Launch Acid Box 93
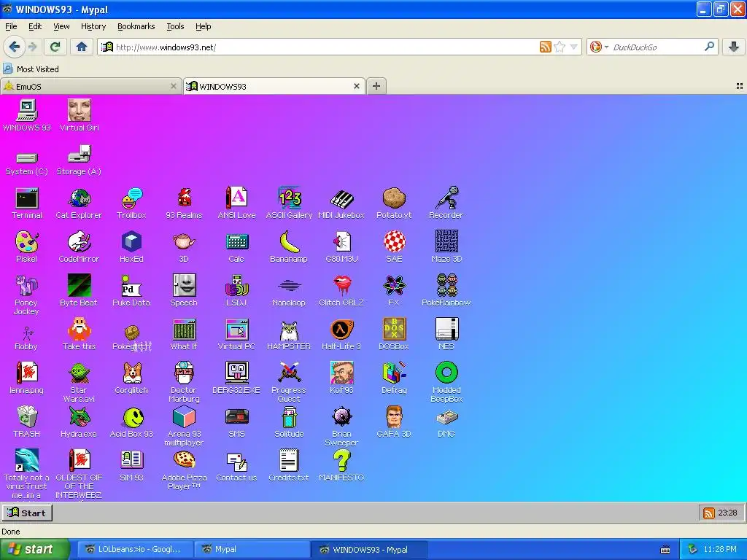 click(x=131, y=422)
